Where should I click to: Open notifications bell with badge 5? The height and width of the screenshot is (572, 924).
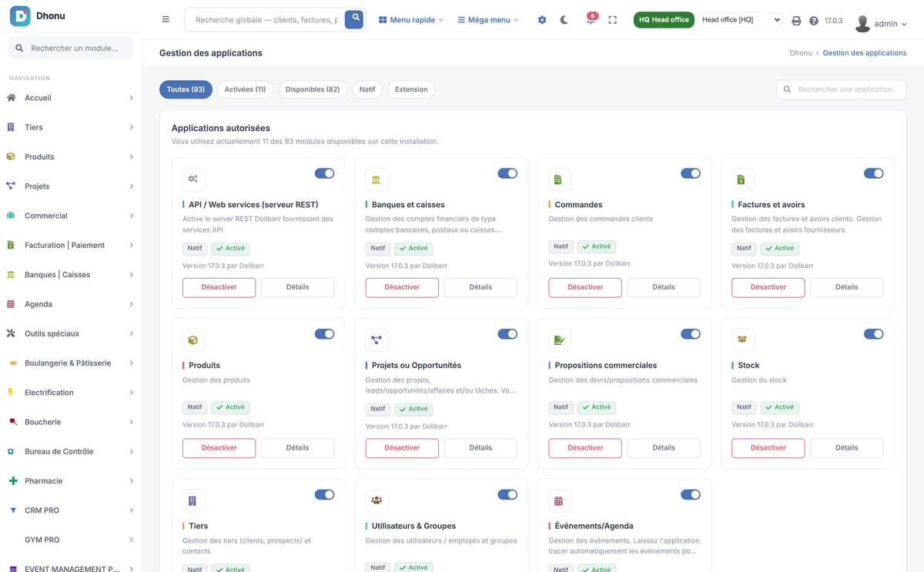click(x=591, y=19)
